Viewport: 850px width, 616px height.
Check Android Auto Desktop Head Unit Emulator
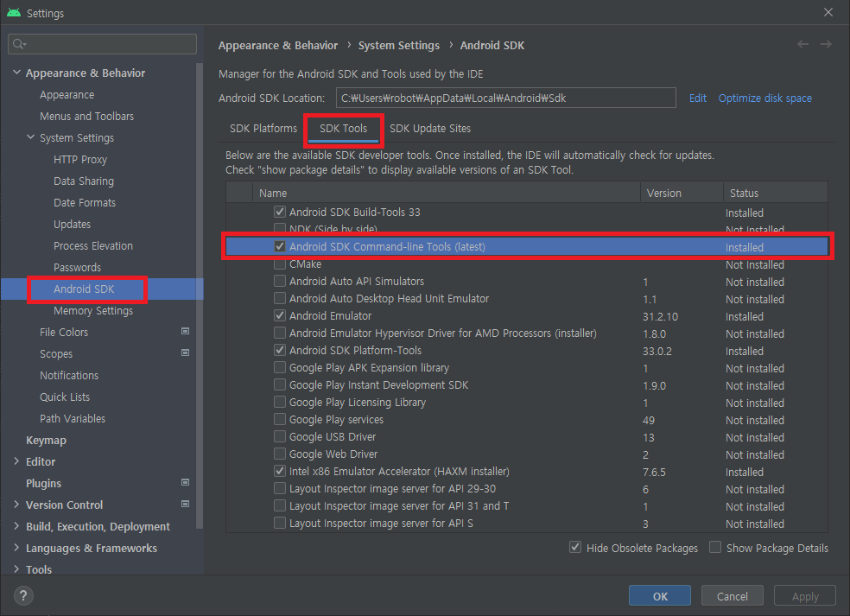click(280, 298)
